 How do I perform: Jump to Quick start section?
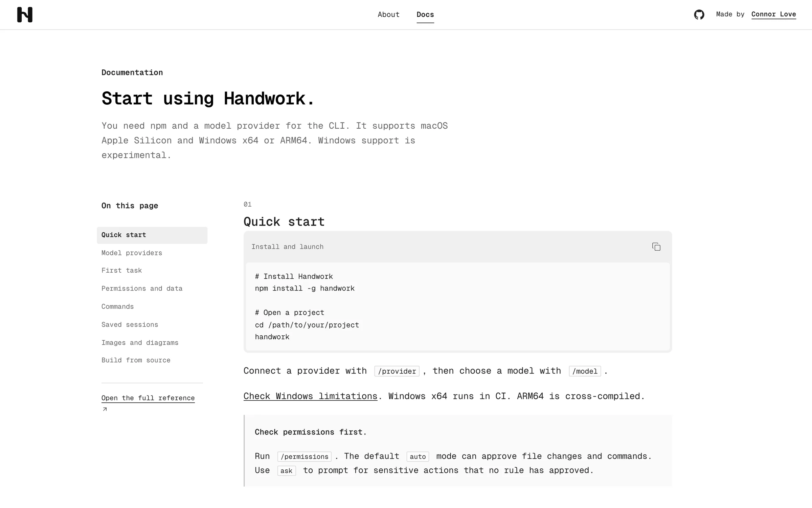pos(152,235)
